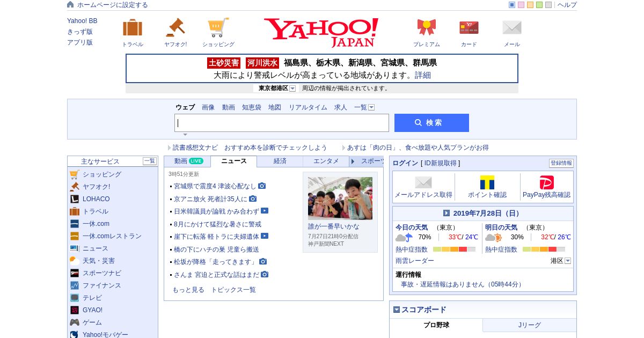Open the 港区 rain radar area dropdown
Screen dimensions: 644x338
pos(568,261)
